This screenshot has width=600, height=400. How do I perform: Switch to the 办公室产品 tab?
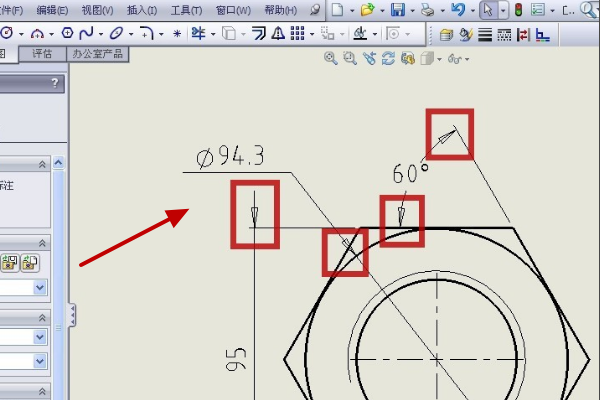click(98, 54)
